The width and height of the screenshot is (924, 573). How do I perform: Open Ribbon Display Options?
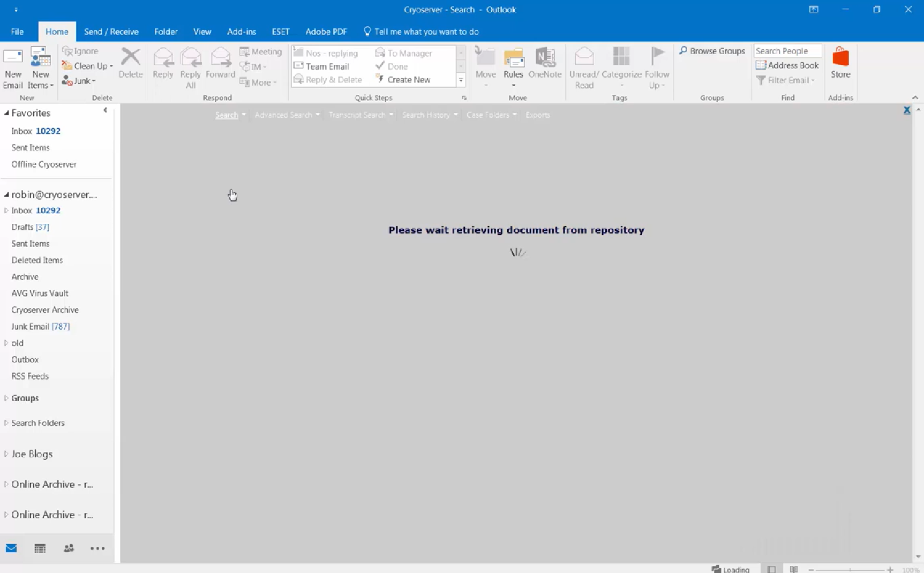[x=814, y=10]
